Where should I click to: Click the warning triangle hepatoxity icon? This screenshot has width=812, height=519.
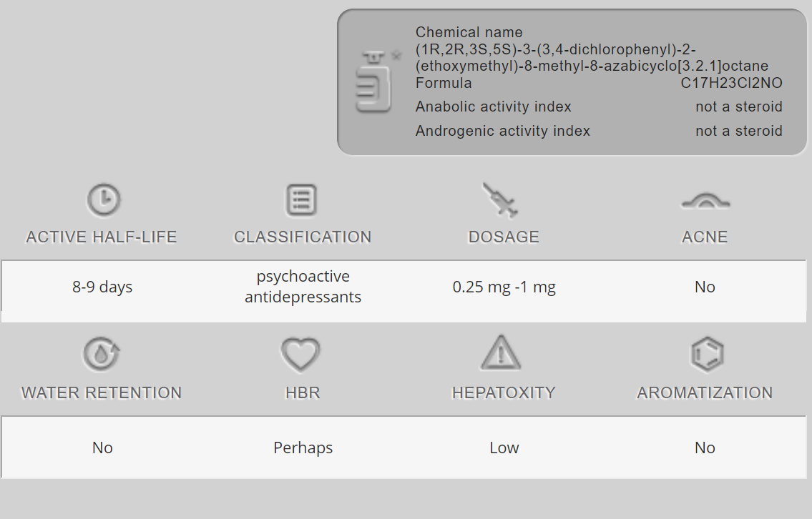501,353
